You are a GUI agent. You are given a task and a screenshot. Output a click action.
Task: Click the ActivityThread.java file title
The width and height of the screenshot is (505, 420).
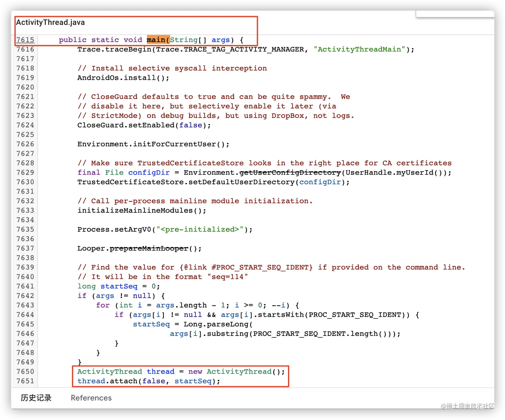tap(50, 22)
